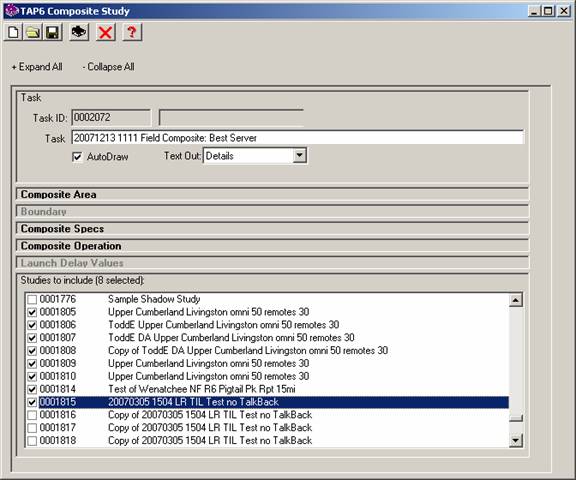Open help with the question mark icon
Screen dimensions: 576x480
point(132,32)
